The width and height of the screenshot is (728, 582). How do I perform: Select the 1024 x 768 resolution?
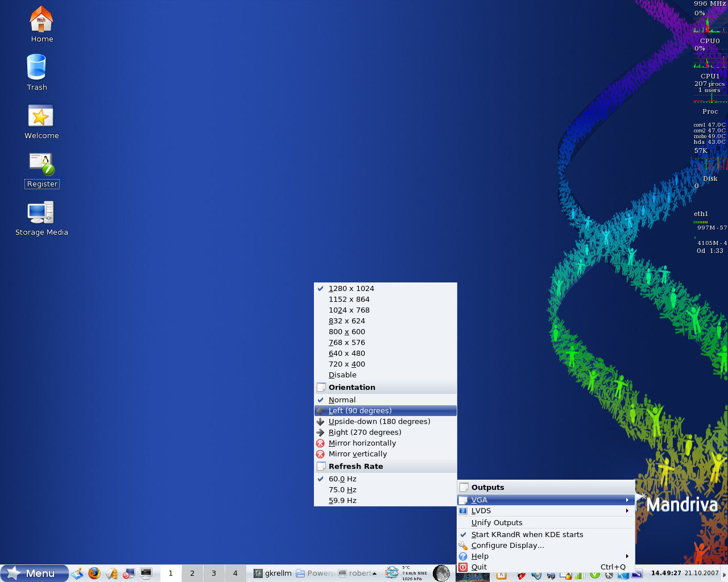(x=386, y=310)
